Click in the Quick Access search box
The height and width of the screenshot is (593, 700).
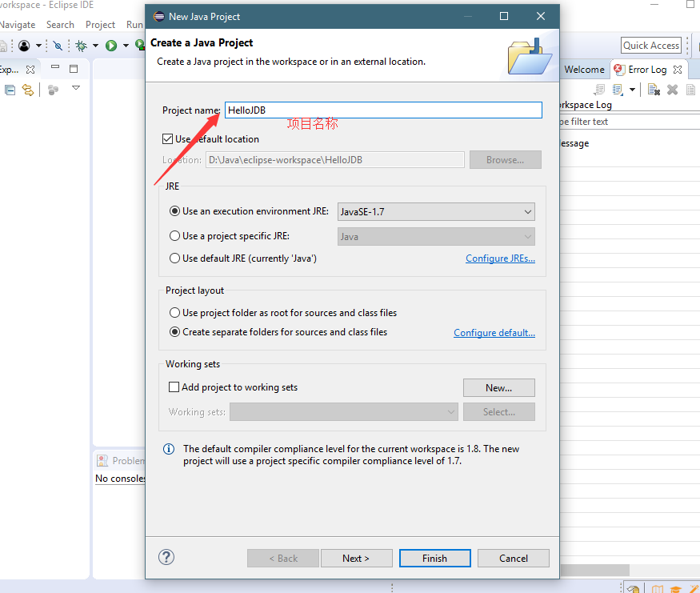pyautogui.click(x=651, y=45)
